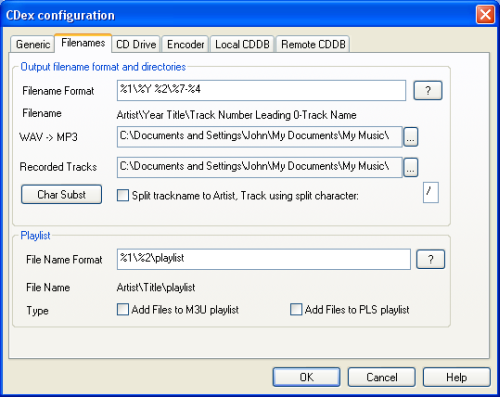Viewport: 500px width, 397px height.
Task: Show the Remote CDDB tab
Action: (313, 44)
